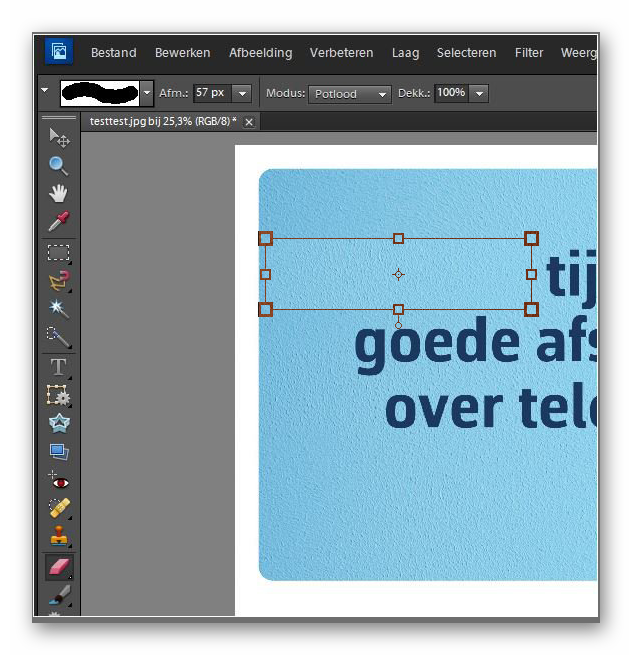Select the Magic Wand tool
Screen dimensions: 632x655
click(59, 308)
